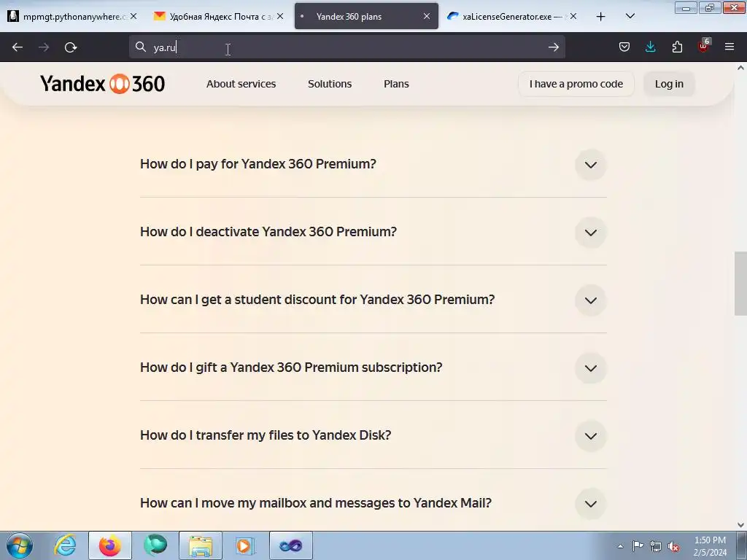Expand 'How do I gift a Yandex 360 Premium' chevron
Screen dimensions: 747x560
591,368
